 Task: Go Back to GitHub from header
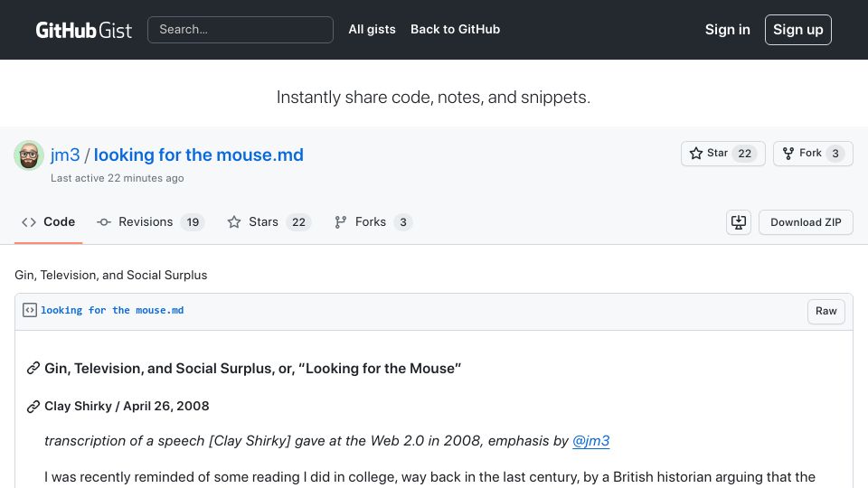pyautogui.click(x=455, y=29)
